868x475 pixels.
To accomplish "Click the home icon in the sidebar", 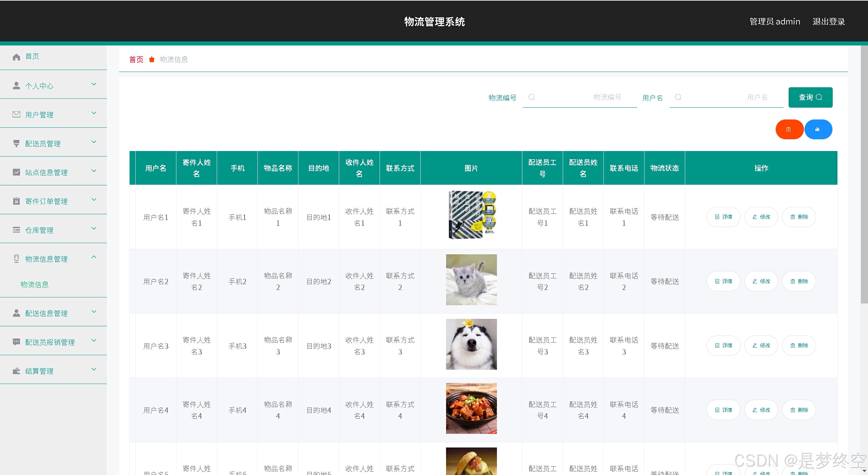I will [x=16, y=57].
